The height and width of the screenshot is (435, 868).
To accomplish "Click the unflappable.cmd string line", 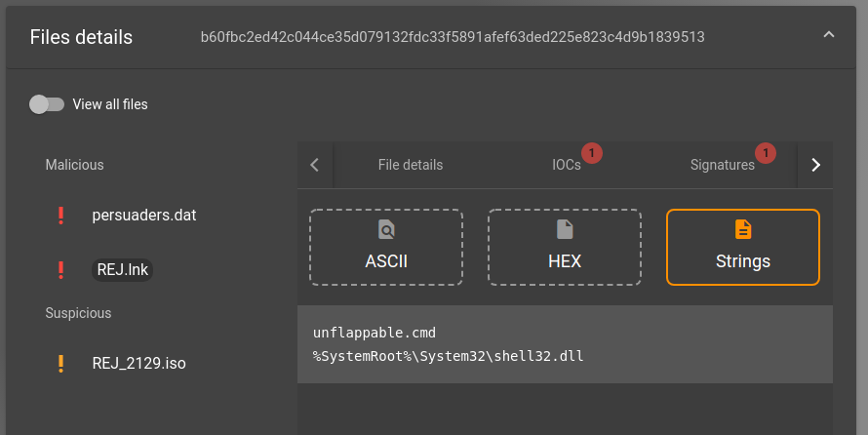I will (375, 333).
